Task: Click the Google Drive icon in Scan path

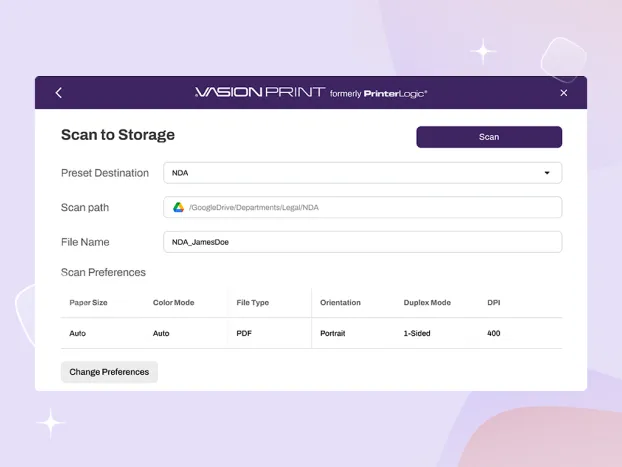Action: tap(179, 207)
